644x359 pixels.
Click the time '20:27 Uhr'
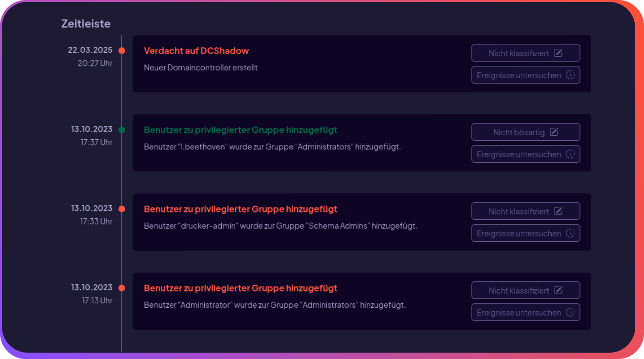click(95, 63)
